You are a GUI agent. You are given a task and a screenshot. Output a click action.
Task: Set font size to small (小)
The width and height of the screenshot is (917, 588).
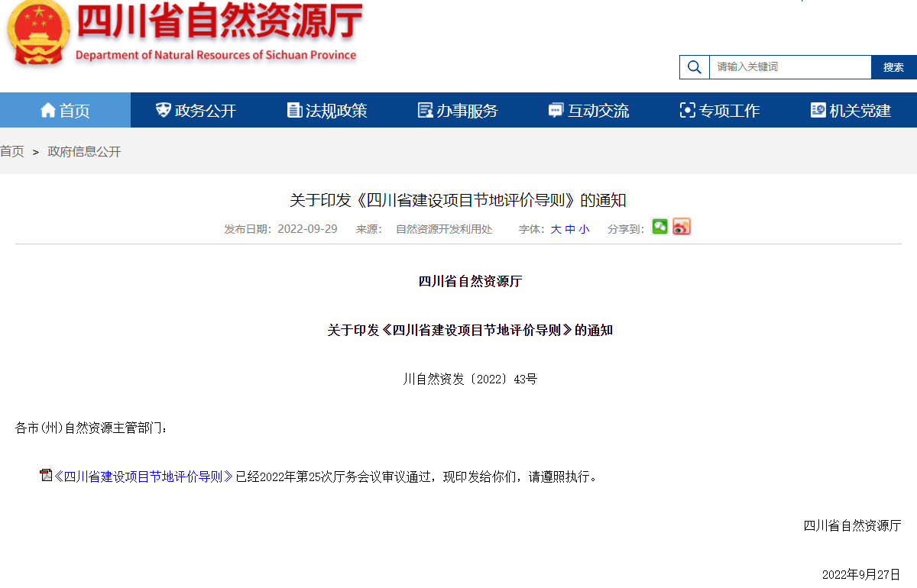[x=584, y=229]
